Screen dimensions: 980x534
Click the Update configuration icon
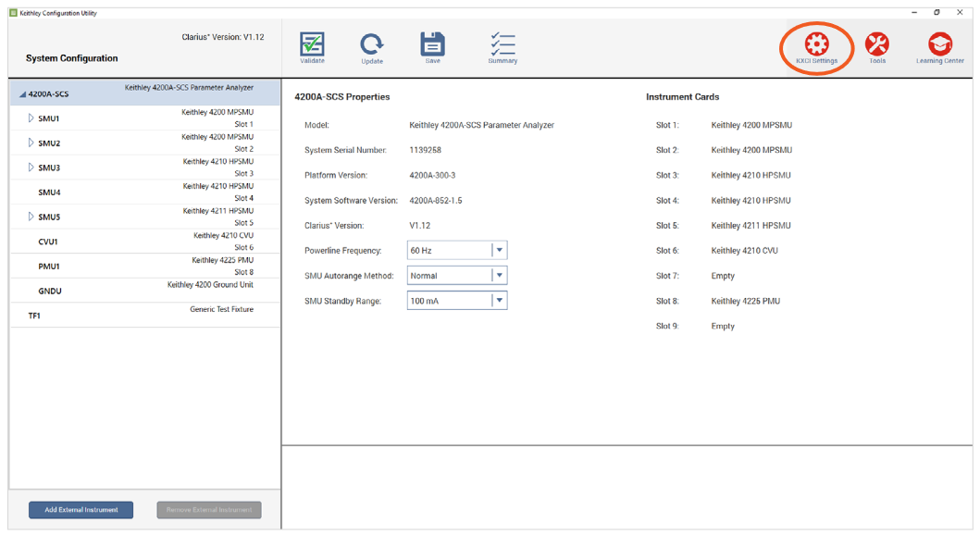click(372, 45)
